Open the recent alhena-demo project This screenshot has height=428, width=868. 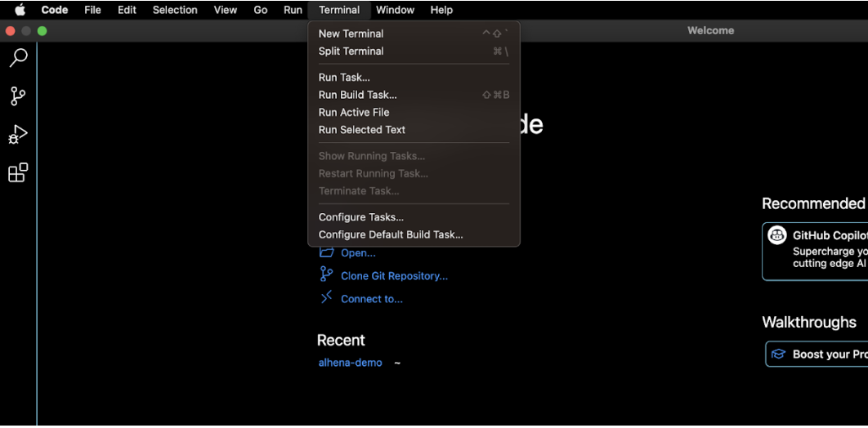[350, 363]
